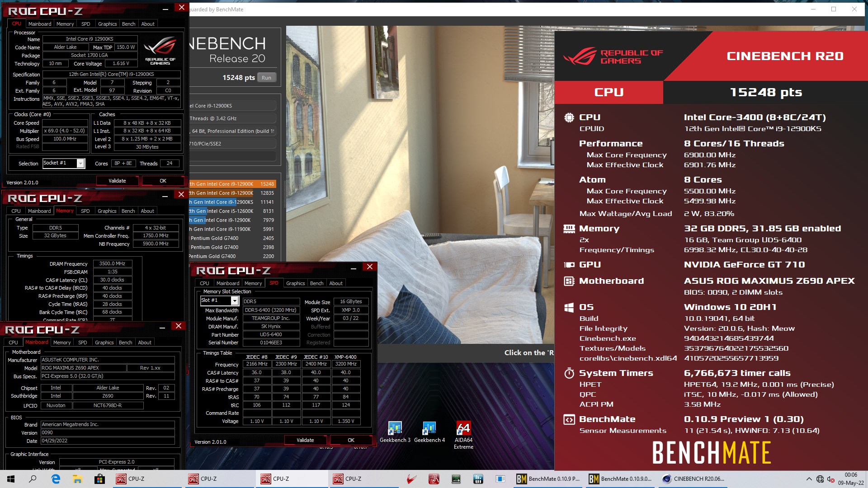Image resolution: width=868 pixels, height=488 pixels.
Task: Launch Microsoft Edge from taskbar
Action: (x=56, y=479)
